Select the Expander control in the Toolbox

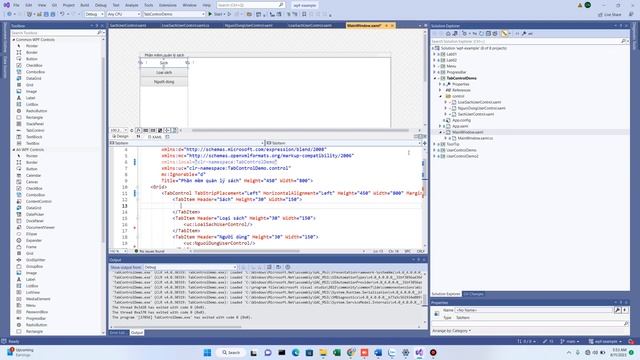(x=34, y=240)
